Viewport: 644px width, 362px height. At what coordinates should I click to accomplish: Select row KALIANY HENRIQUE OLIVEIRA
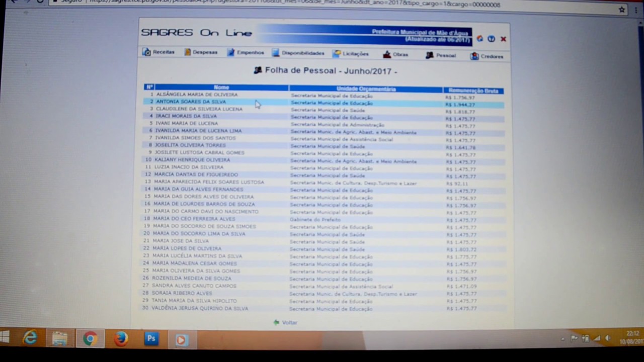coord(324,161)
